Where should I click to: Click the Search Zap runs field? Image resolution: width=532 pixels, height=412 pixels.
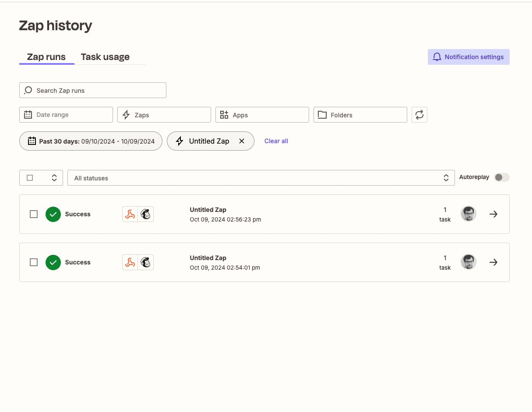92,90
